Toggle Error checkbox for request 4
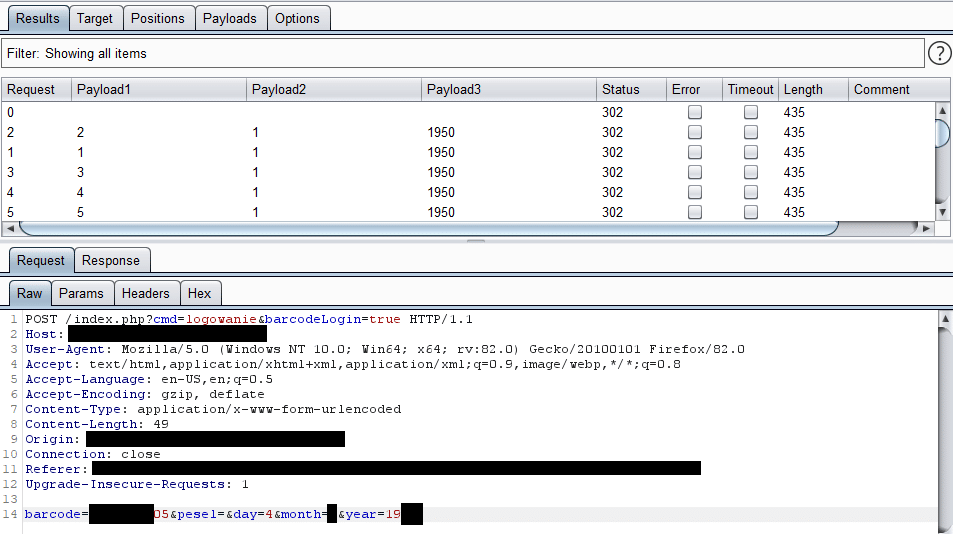Screen dimensions: 953x534 click(695, 193)
